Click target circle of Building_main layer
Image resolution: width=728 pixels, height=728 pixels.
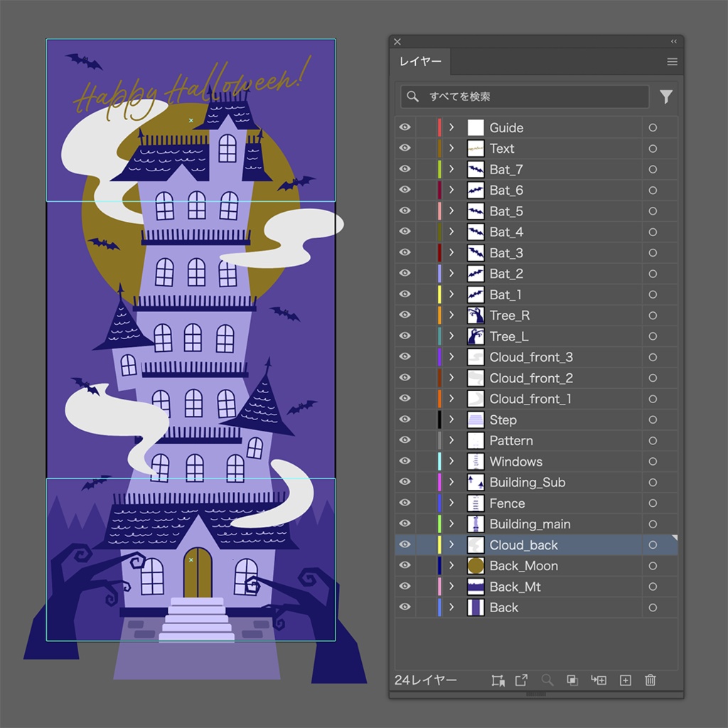click(x=653, y=524)
